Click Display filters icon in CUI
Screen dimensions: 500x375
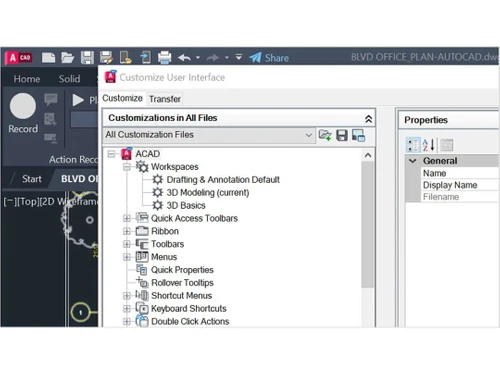click(358, 135)
